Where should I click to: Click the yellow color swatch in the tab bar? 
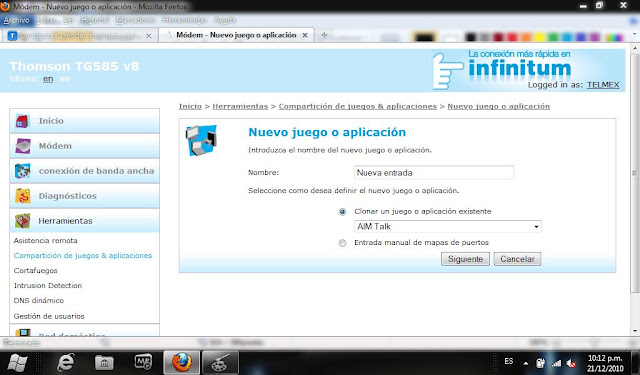539,37
